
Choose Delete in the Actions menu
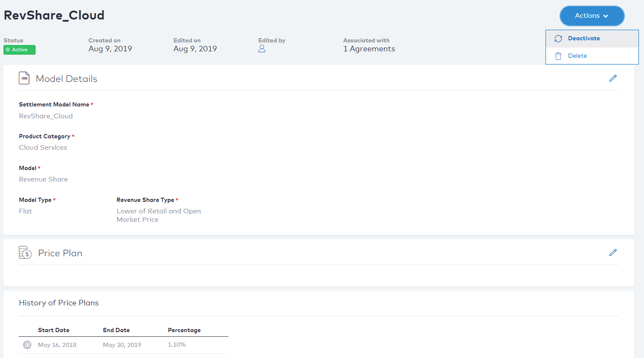[592, 56]
